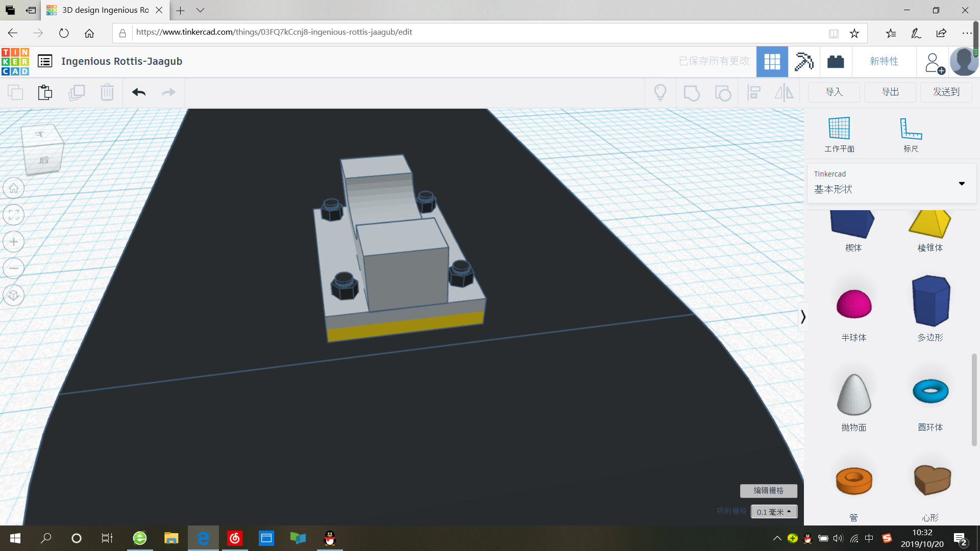Click the 发送到 send to button
This screenshot has width=980, height=551.
pos(946,92)
